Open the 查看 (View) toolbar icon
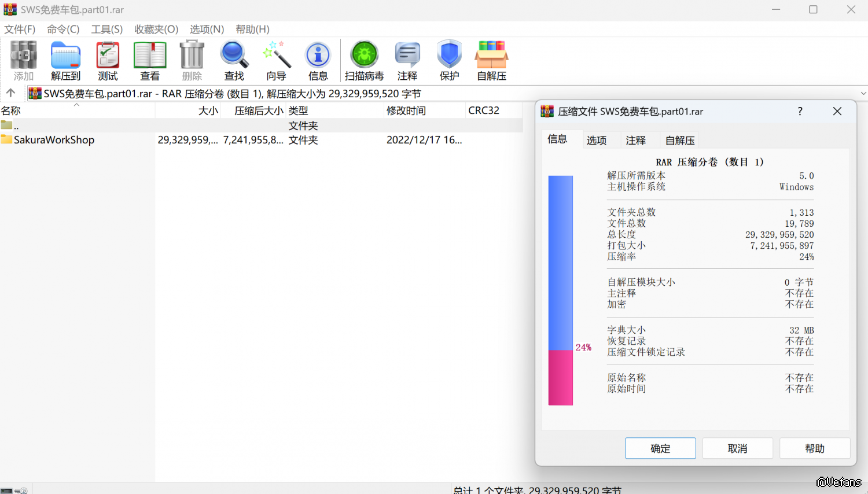The image size is (868, 494). click(150, 60)
